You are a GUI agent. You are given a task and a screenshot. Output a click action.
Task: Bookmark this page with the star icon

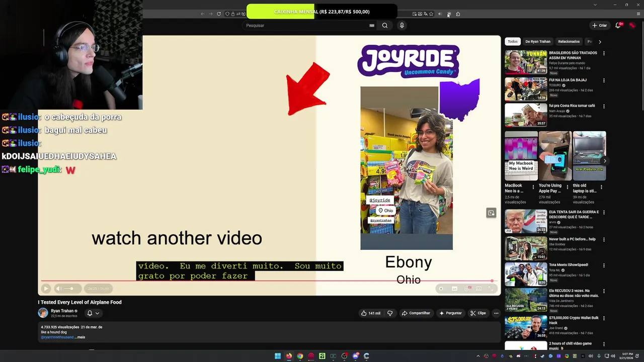pyautogui.click(x=431, y=14)
